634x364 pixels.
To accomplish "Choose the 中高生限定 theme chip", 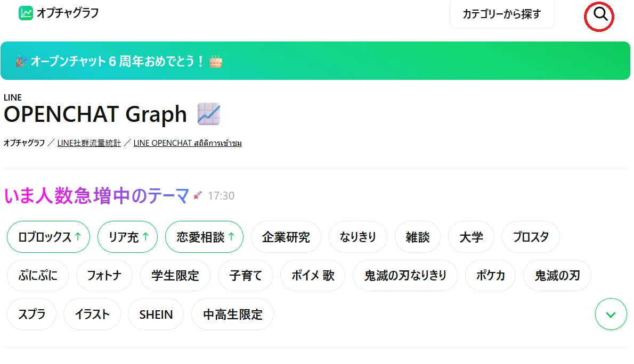I will pyautogui.click(x=232, y=315).
